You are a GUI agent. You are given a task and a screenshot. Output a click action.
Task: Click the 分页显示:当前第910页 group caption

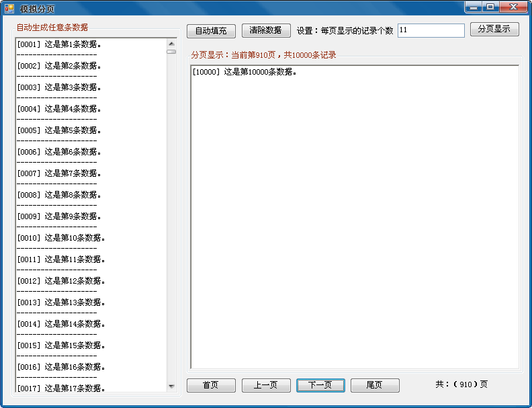[263, 55]
